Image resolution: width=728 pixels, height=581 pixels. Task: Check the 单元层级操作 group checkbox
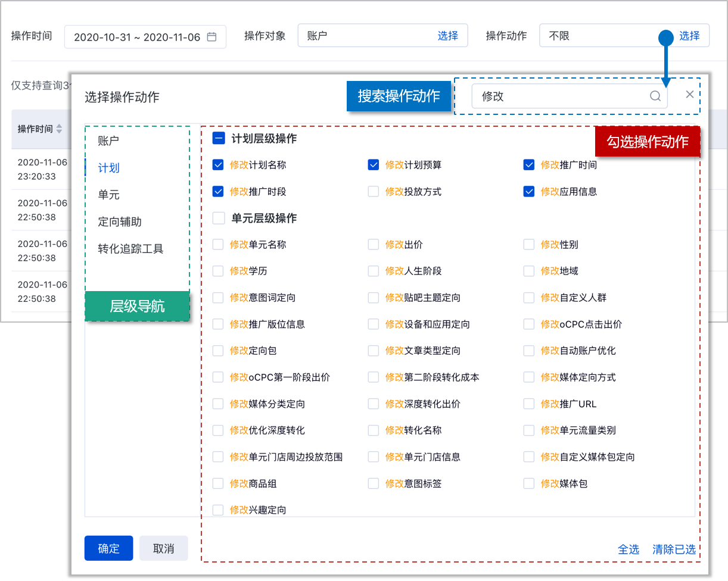tap(219, 218)
